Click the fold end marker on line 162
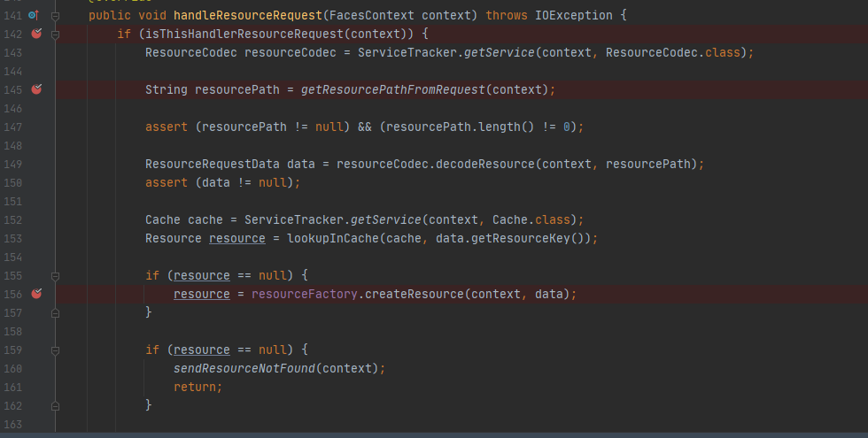This screenshot has height=438, width=868. pyautogui.click(x=55, y=405)
